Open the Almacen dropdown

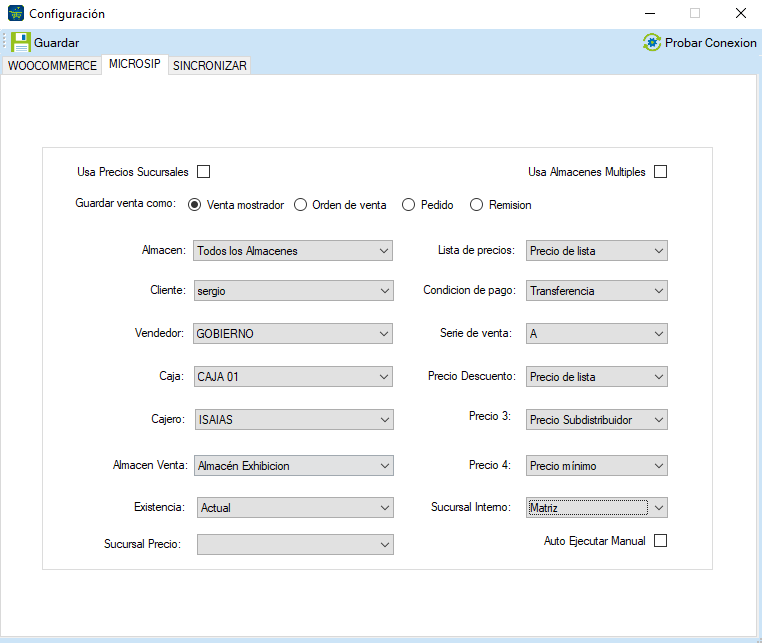(x=293, y=251)
